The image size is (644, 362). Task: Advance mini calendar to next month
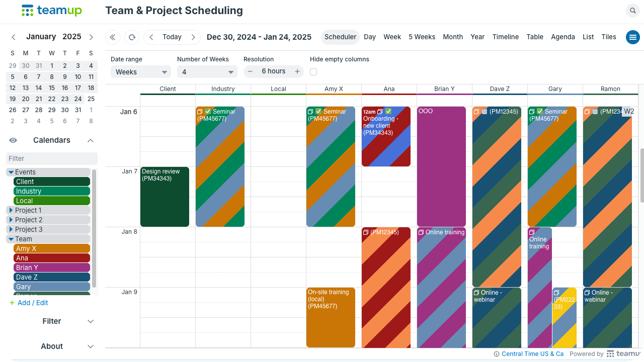click(91, 37)
